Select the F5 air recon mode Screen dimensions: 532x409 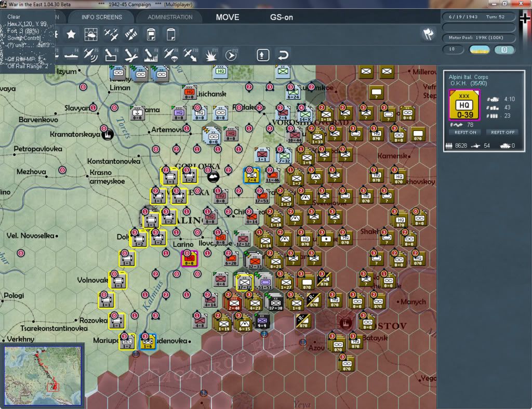coord(90,55)
